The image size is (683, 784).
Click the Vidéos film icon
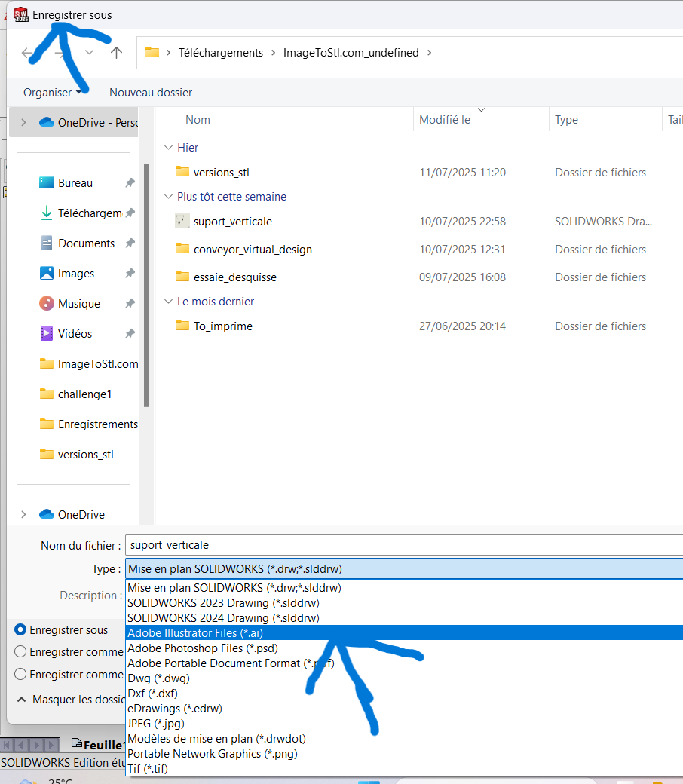47,333
